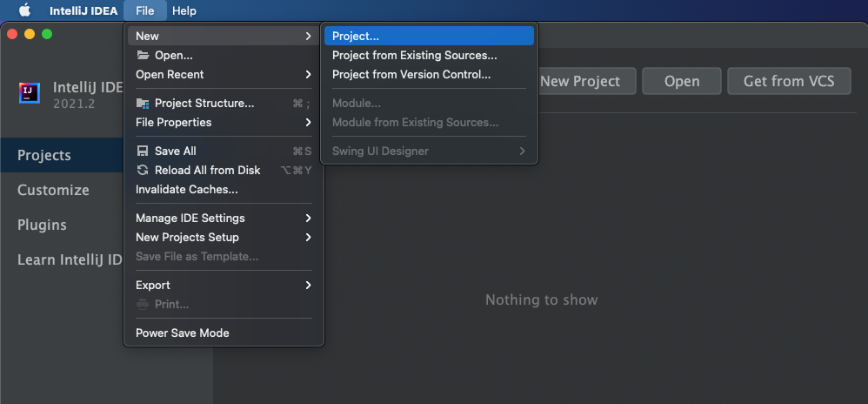Click the folder icon beside Open...
This screenshot has height=404, width=868.
(x=143, y=56)
